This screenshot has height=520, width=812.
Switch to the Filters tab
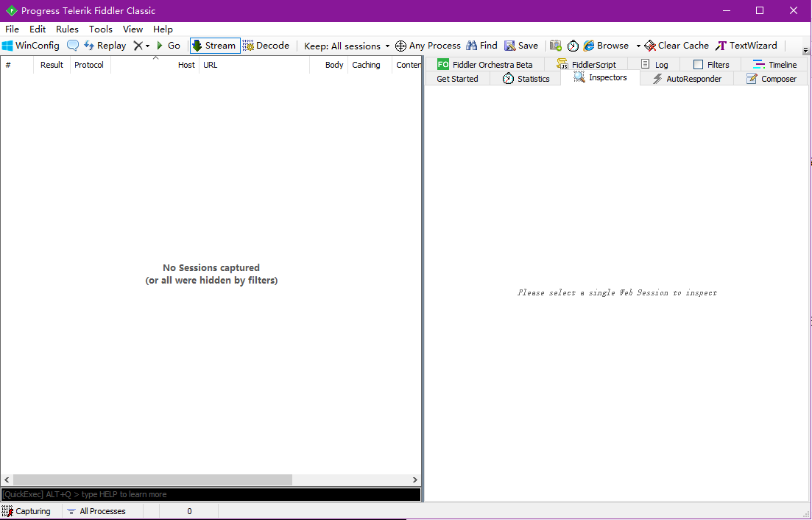tap(710, 64)
